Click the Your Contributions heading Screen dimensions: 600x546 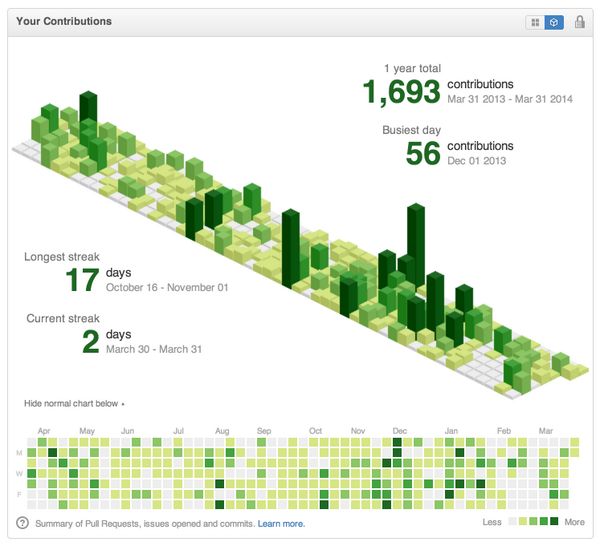click(x=64, y=21)
